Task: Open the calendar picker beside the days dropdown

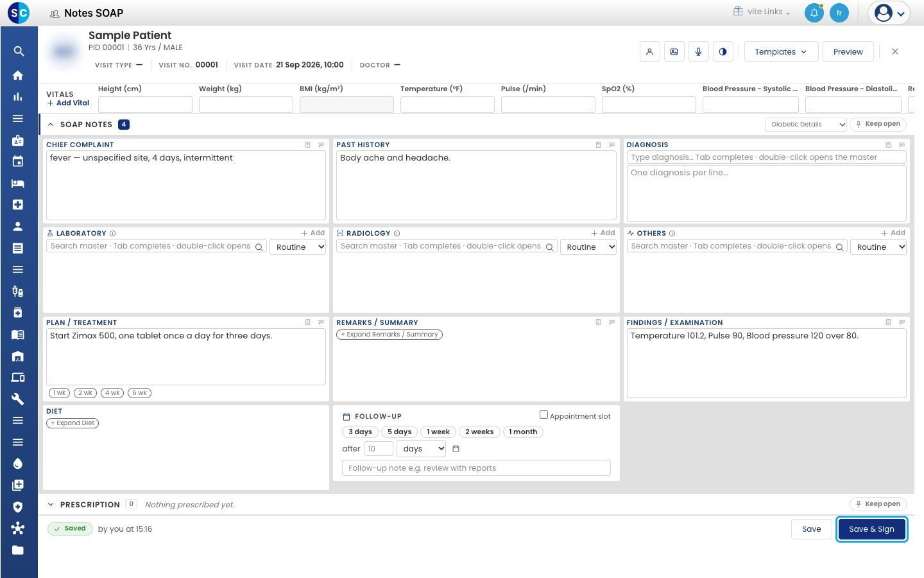Action: [456, 449]
